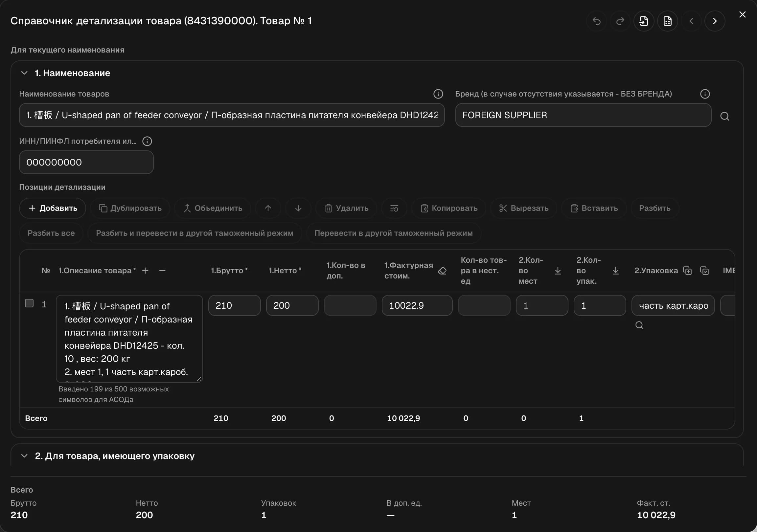Screen dimensions: 757x532
Task: Click the Копировать button
Action: (449, 208)
